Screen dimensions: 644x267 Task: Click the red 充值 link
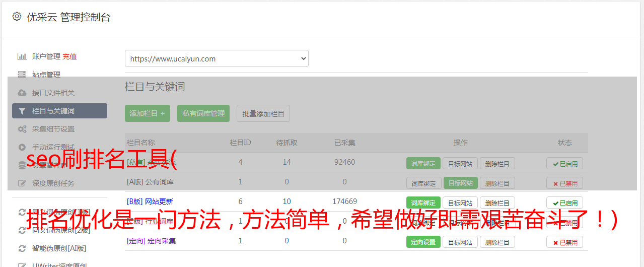pyautogui.click(x=70, y=56)
